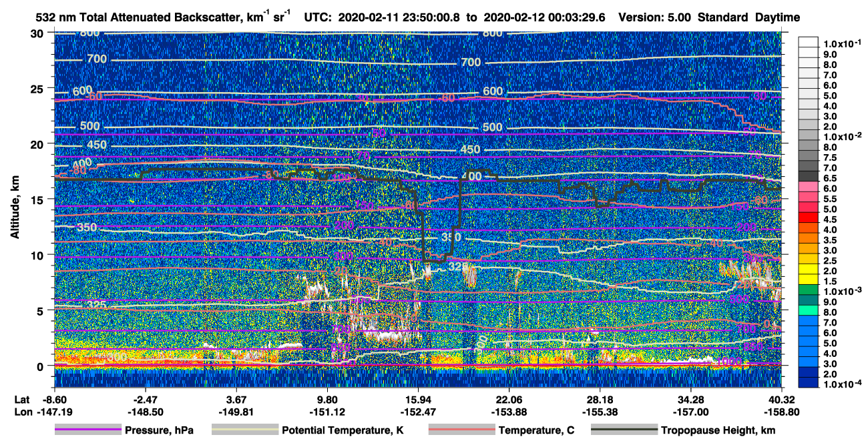
Task: Click the longitude value -148.50
Action: coord(145,412)
